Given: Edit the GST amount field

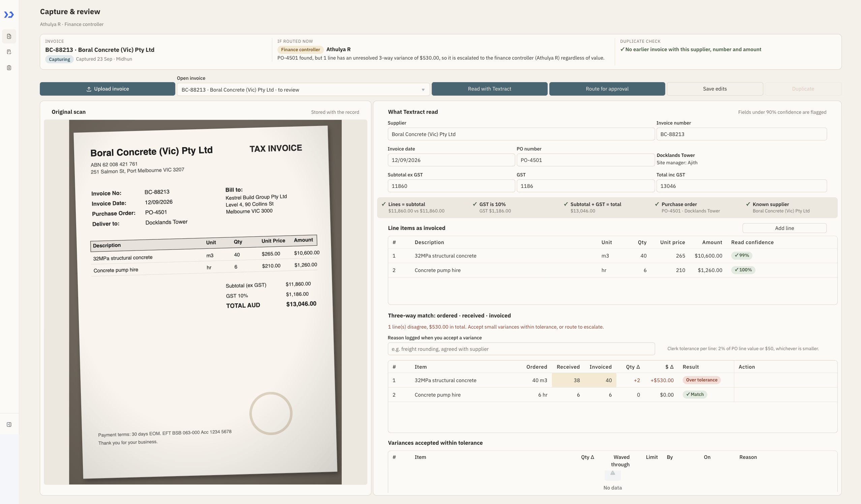Looking at the screenshot, I should point(585,186).
